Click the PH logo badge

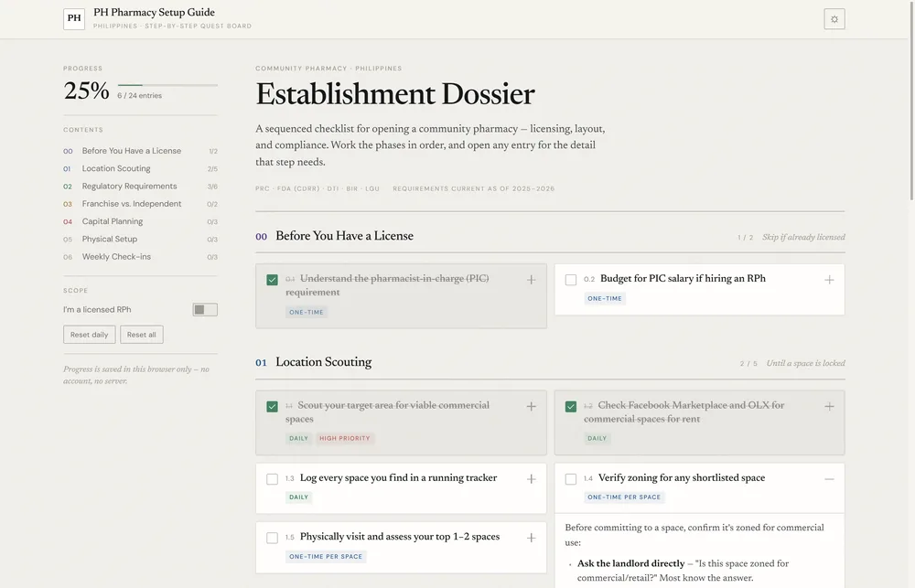click(74, 18)
